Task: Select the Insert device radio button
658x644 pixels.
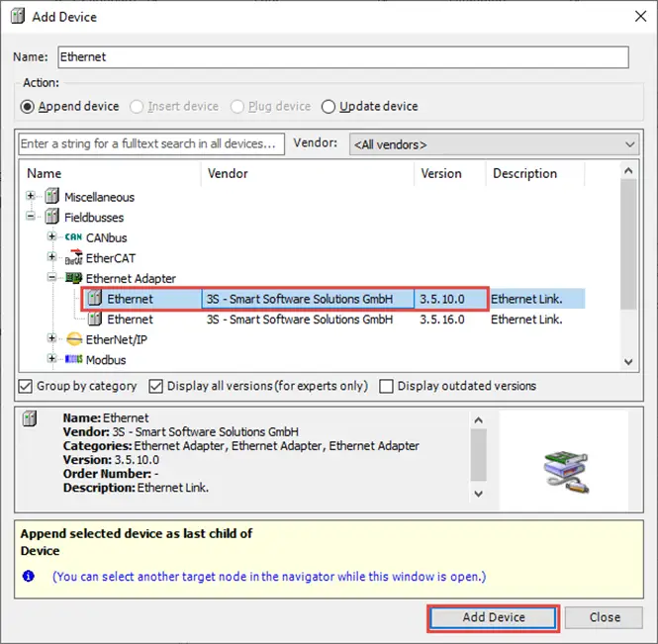Action: 137,107
